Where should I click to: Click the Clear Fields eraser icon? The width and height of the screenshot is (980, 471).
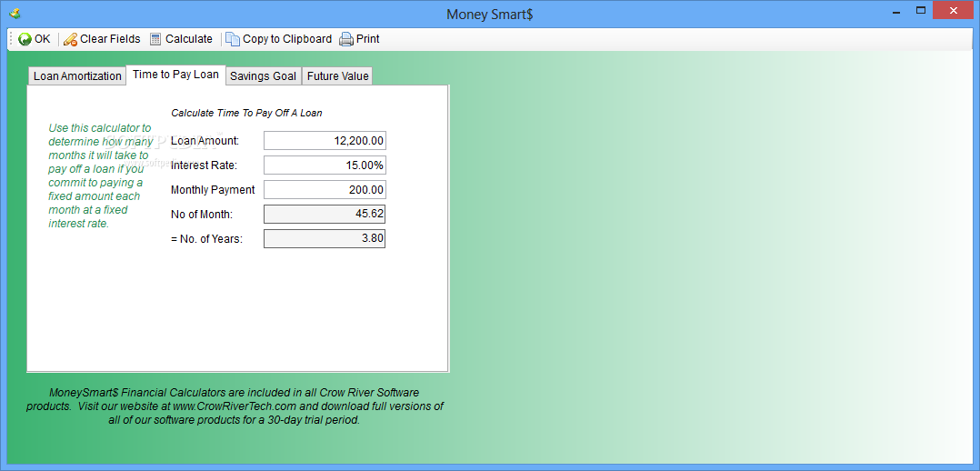[x=70, y=39]
